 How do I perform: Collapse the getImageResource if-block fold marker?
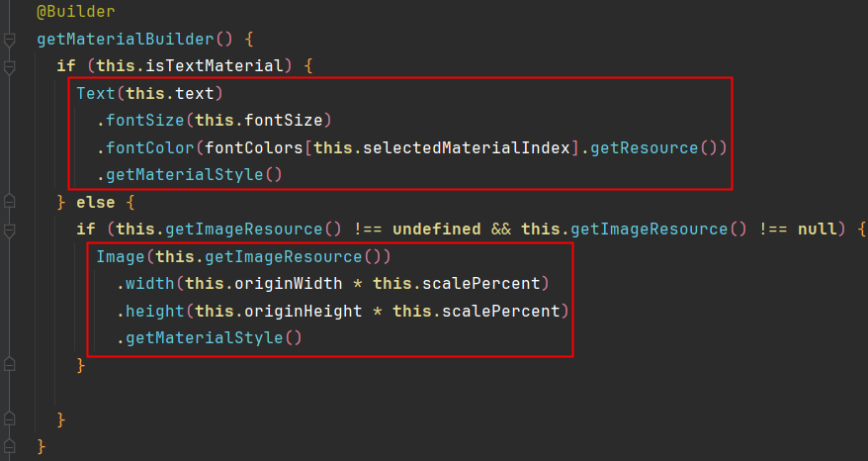[x=10, y=229]
